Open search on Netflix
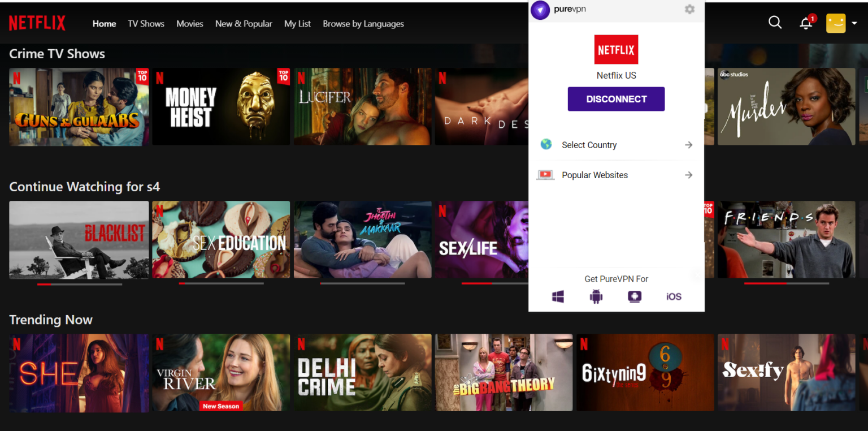This screenshot has width=868, height=431. tap(775, 22)
